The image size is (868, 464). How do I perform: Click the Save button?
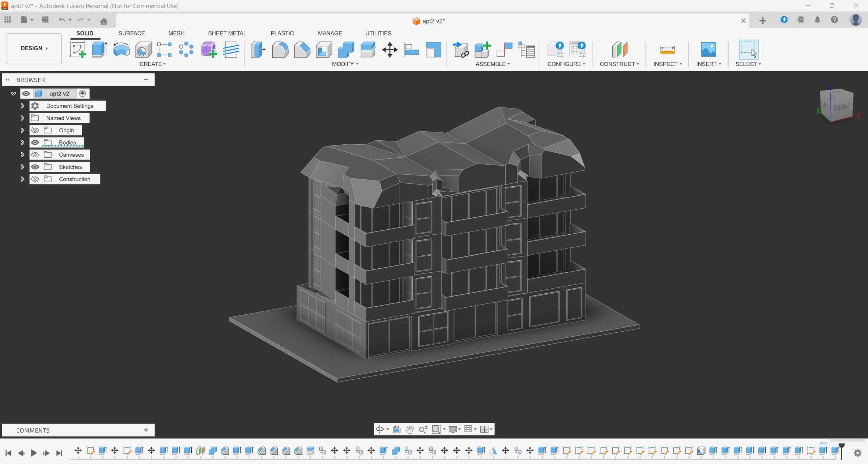(x=45, y=20)
